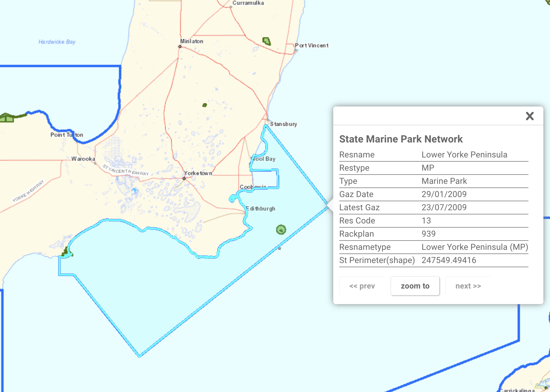Go to the next feature result

468,286
